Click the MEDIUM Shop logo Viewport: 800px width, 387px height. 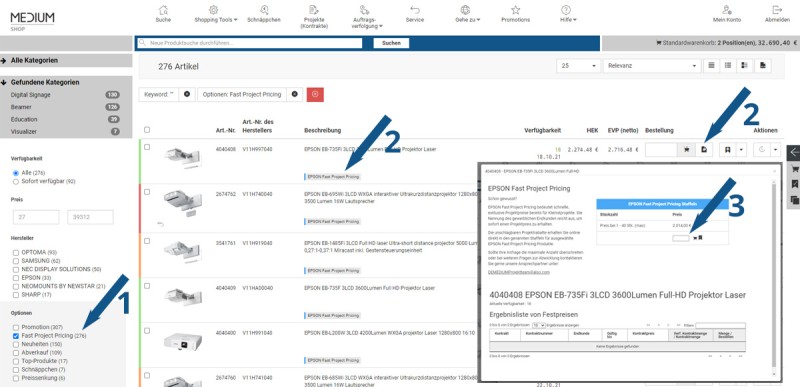[32, 21]
